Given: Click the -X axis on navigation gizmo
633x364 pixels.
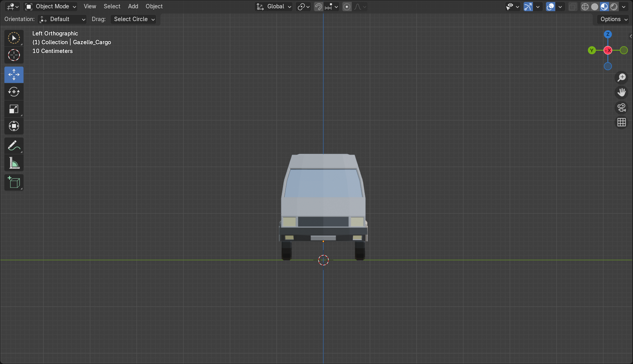Looking at the screenshot, I should 608,50.
